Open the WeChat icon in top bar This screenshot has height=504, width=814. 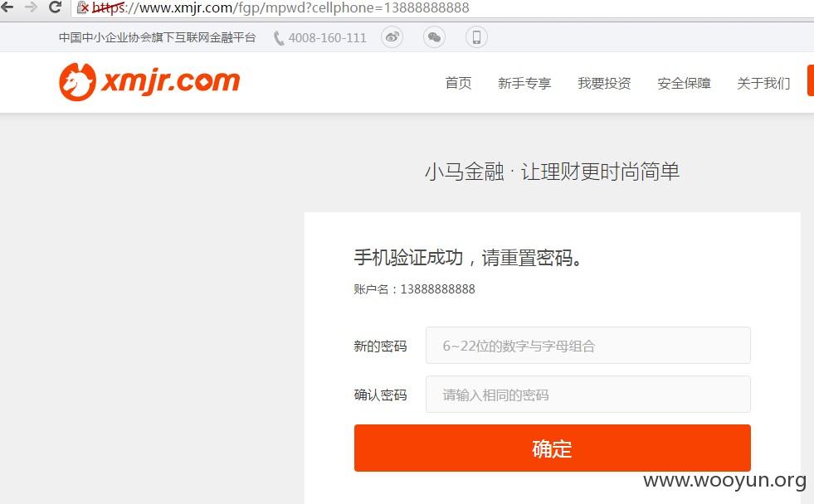tap(434, 37)
